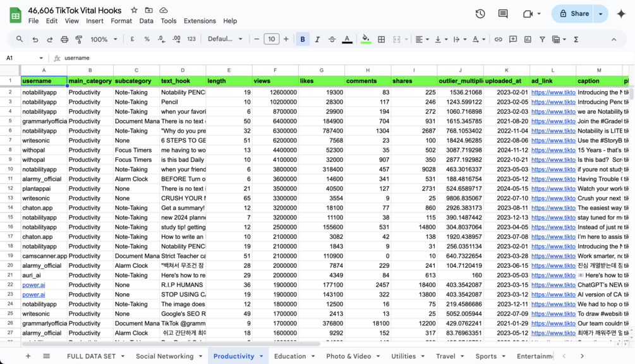Screen dimensions: 635x364
Task: Open version history clock icon
Action: click(x=480, y=14)
